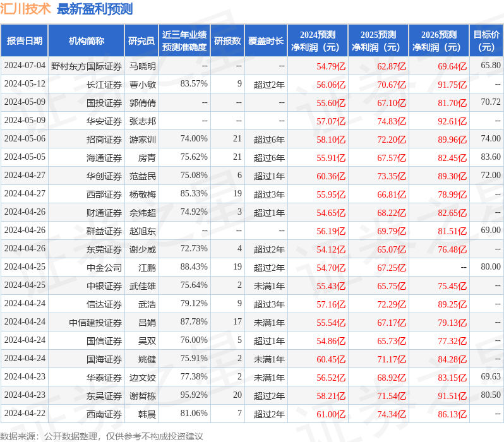Click the 最新盈利预测 heading
The width and height of the screenshot is (504, 442).
95,9
